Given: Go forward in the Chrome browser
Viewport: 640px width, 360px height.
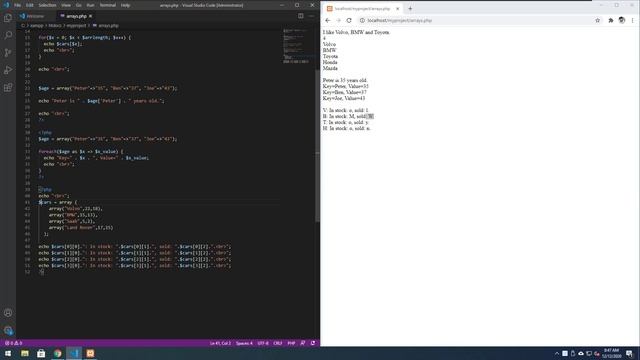Looking at the screenshot, I should point(338,20).
